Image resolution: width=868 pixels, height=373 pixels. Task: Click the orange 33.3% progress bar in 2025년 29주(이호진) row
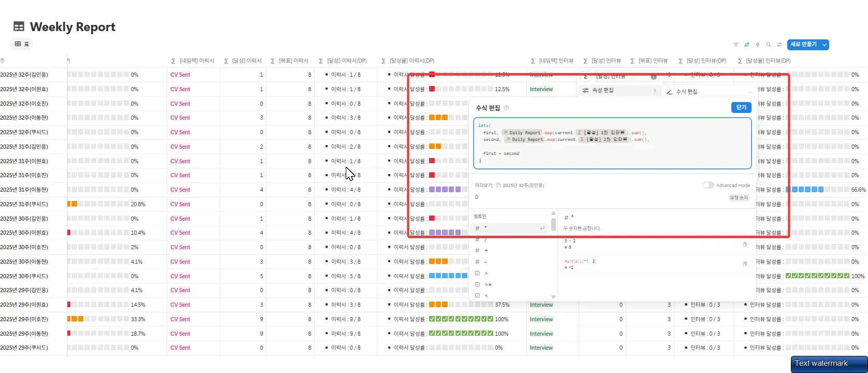pyautogui.click(x=98, y=319)
